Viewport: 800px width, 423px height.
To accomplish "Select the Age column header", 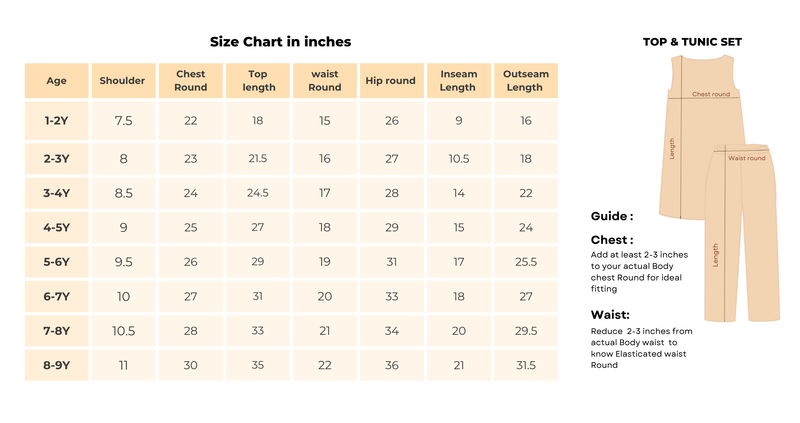I will click(56, 81).
